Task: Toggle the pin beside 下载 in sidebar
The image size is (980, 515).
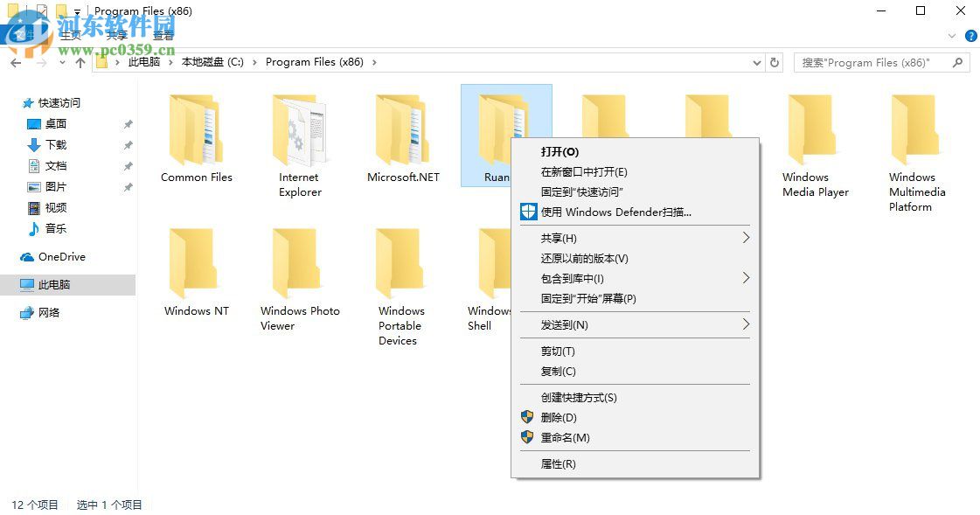Action: pyautogui.click(x=128, y=144)
